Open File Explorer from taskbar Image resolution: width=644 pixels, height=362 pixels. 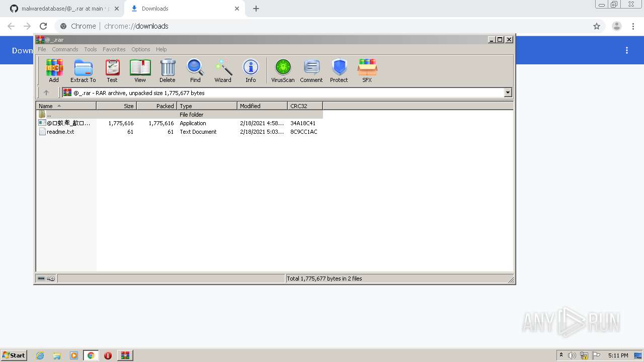coord(57,355)
